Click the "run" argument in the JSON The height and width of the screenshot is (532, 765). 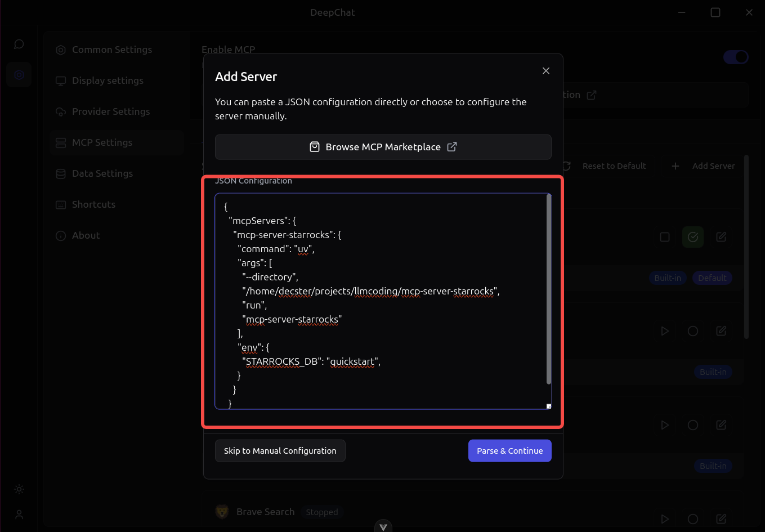click(254, 305)
